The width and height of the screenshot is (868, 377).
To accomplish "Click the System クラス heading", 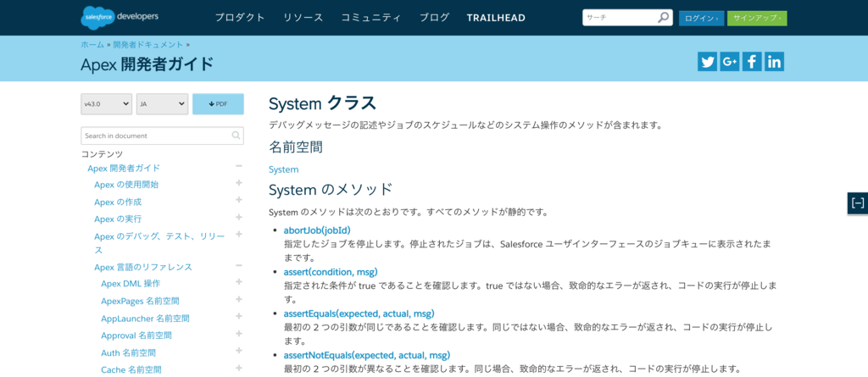I will (x=323, y=103).
